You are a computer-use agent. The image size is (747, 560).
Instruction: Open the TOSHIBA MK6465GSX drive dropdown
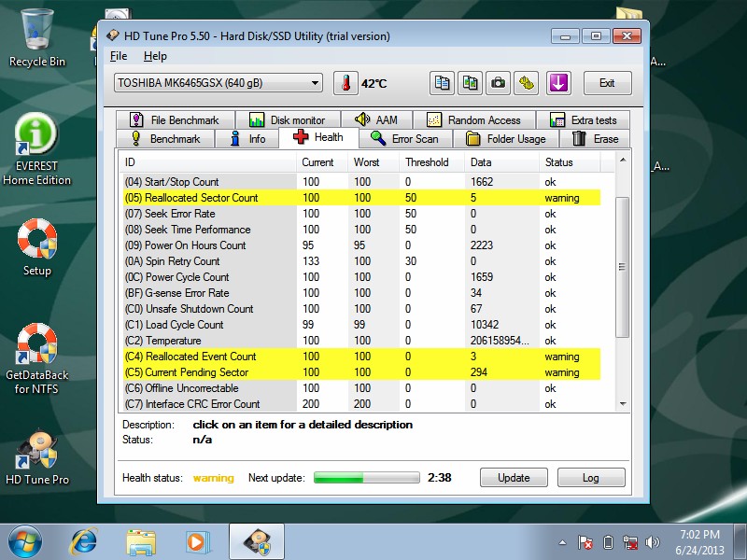coord(218,83)
